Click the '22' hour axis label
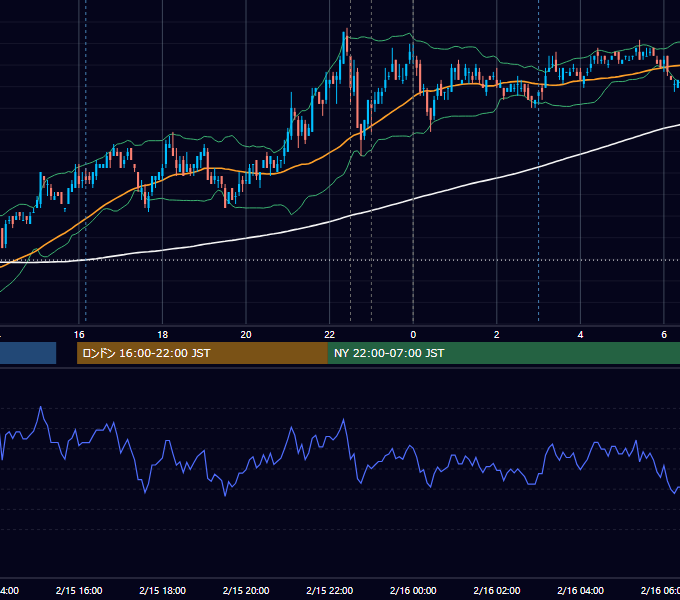 click(x=330, y=335)
